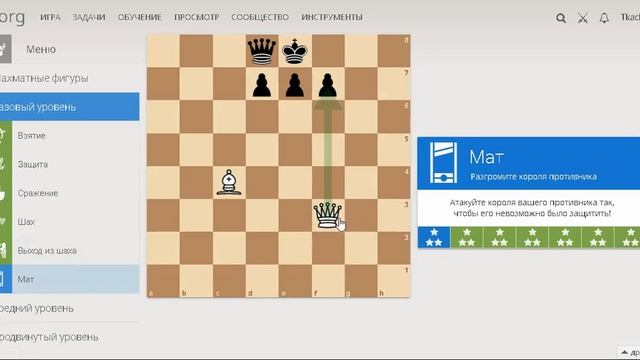The image size is (640, 360).
Task: Select the white queen on f3
Action: tap(328, 215)
